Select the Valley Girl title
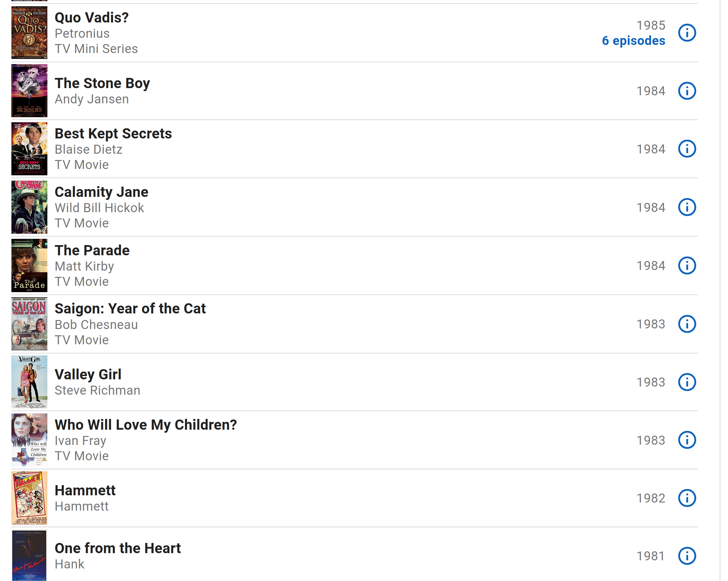This screenshot has width=728, height=581. tap(88, 375)
